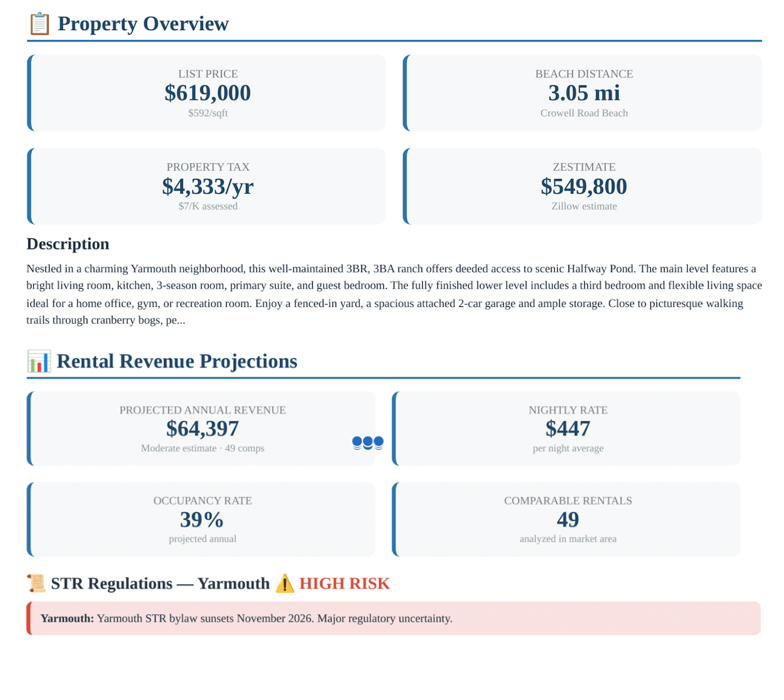Click the red HIGH RISK label
Image resolution: width=784 pixels, height=700 pixels.
344,583
